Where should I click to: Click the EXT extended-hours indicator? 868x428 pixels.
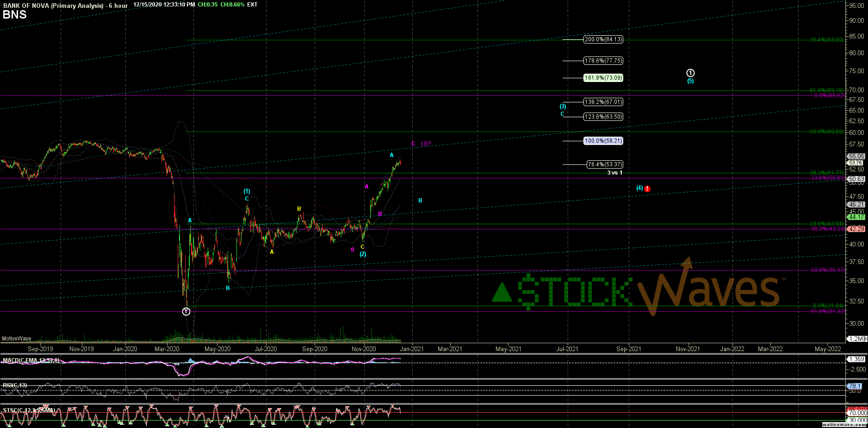pos(253,5)
